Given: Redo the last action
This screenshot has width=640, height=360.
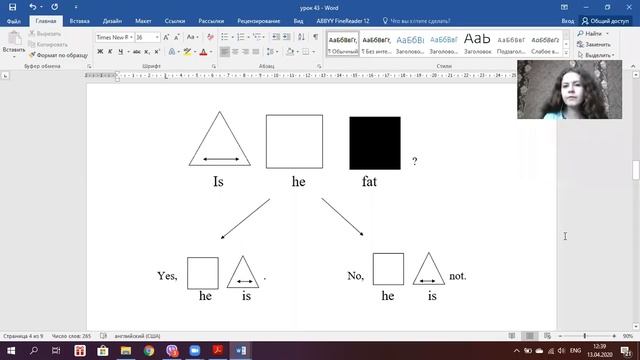Looking at the screenshot, I should (54, 7).
